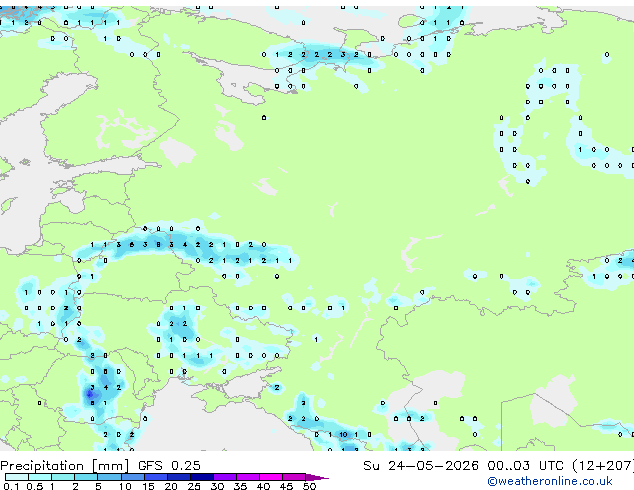634x490 pixels.
Task: Click the '15' legend scale label
Action: click(148, 486)
